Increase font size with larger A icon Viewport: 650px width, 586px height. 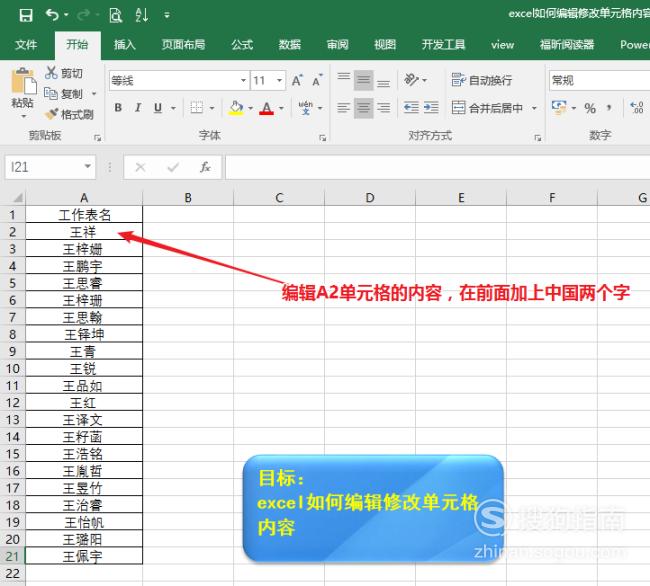297,80
